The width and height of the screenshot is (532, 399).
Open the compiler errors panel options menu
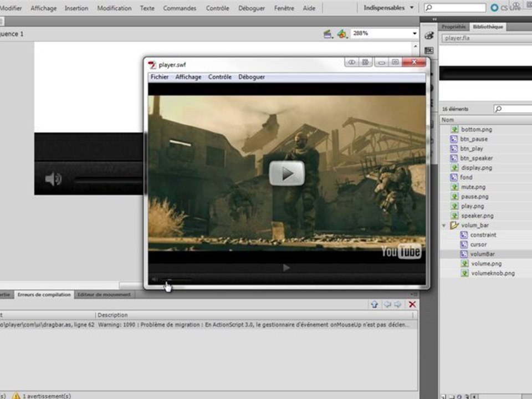(x=414, y=294)
